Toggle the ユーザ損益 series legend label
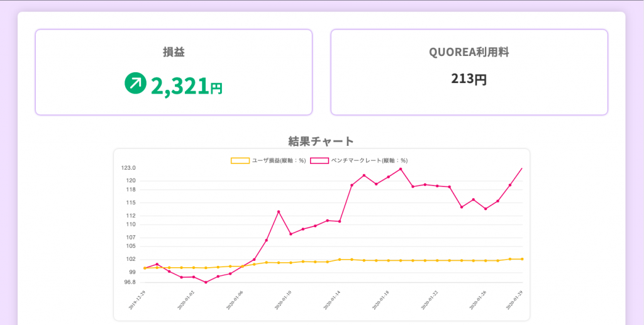The width and height of the screenshot is (644, 325). point(279,161)
